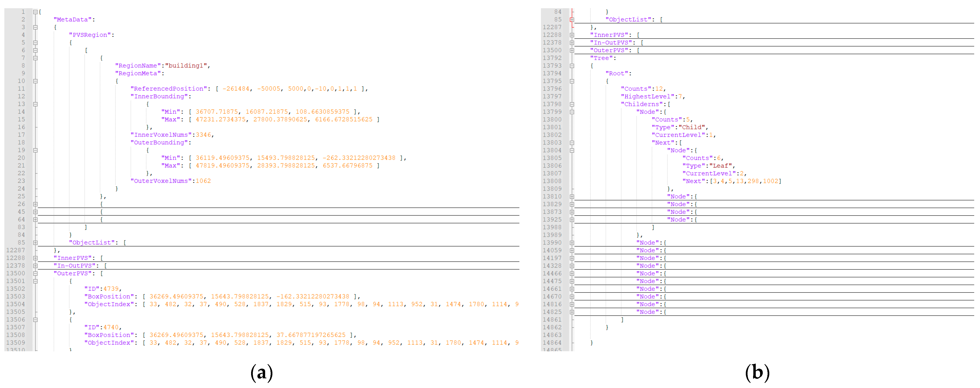Click the "building1" RegionName value
Image resolution: width=980 pixels, height=388 pixels.
pyautogui.click(x=186, y=65)
